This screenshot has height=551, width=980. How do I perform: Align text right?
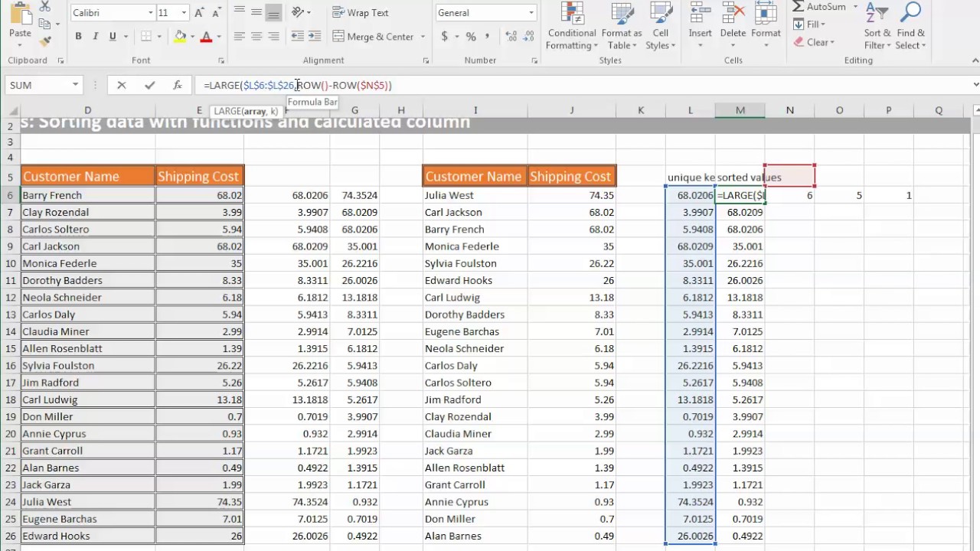pyautogui.click(x=273, y=37)
